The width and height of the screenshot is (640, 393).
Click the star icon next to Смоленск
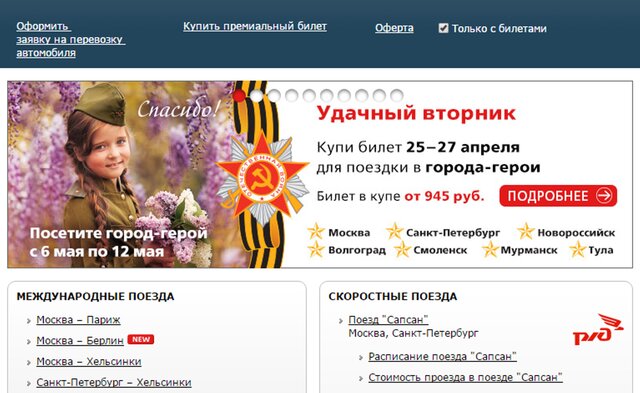(402, 249)
